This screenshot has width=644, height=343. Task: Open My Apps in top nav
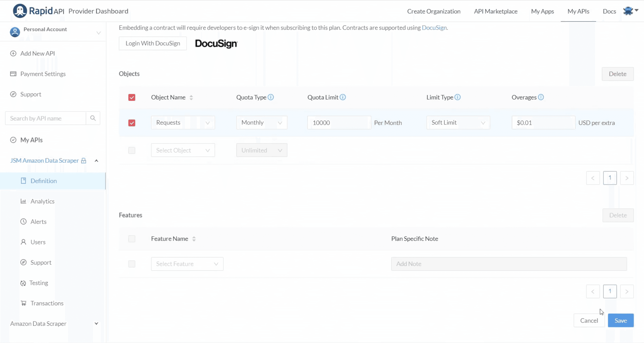(543, 11)
